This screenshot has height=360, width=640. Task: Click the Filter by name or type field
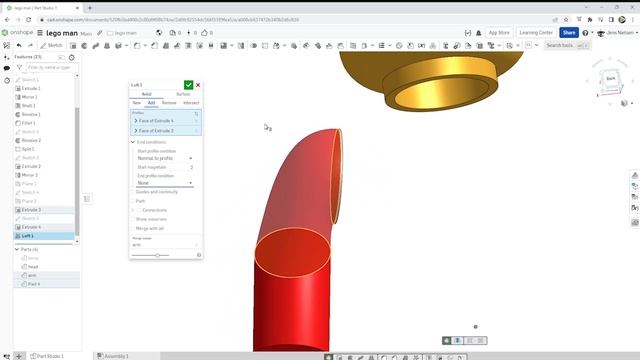pos(51,67)
